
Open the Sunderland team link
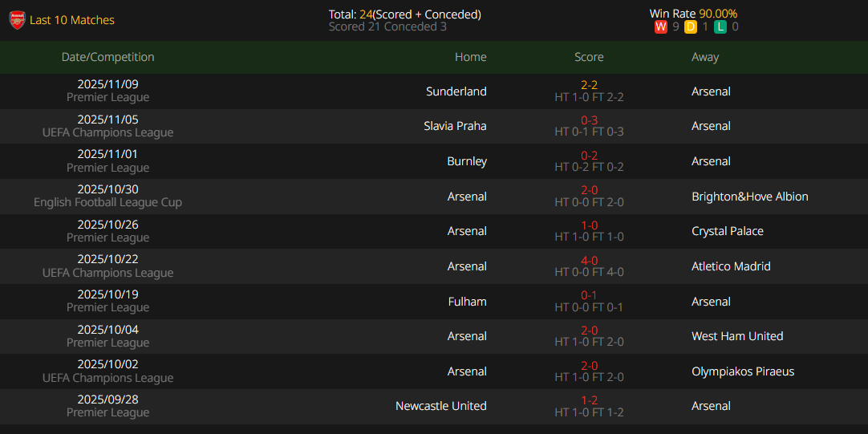[x=456, y=91]
